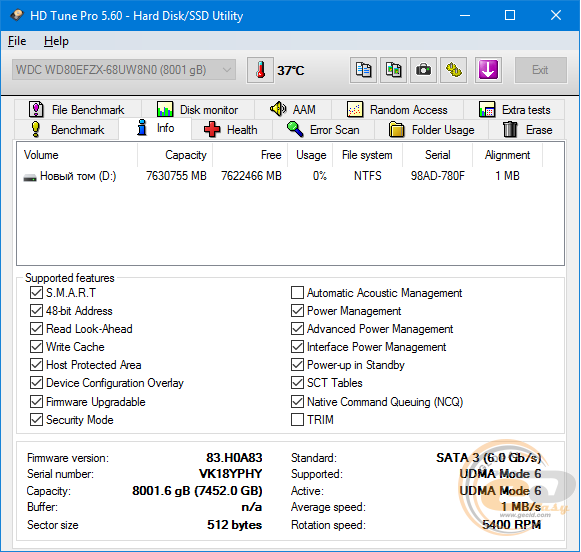Switch to the Erase tab

pos(527,130)
